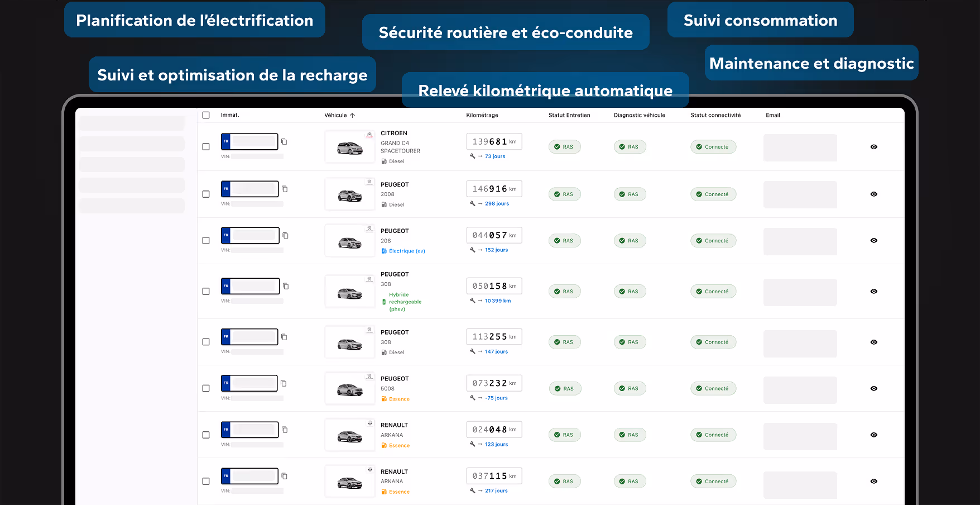This screenshot has height=505, width=980.
Task: Open Sécurité routière et éco-conduite label
Action: (x=506, y=32)
